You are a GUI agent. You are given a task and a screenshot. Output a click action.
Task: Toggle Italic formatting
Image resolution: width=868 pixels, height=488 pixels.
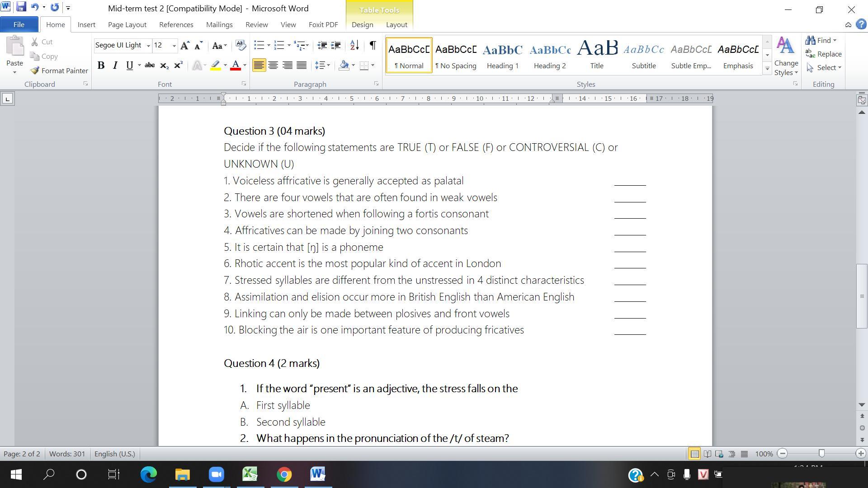point(115,66)
